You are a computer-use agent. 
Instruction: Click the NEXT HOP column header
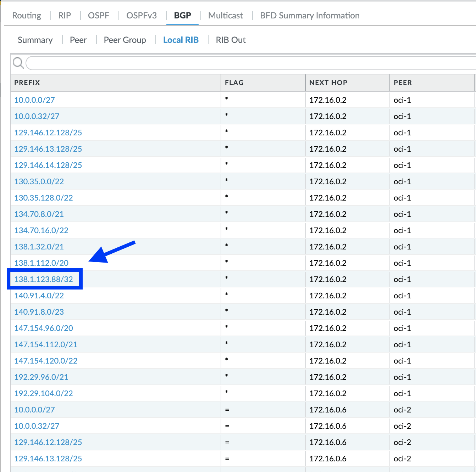pos(328,83)
